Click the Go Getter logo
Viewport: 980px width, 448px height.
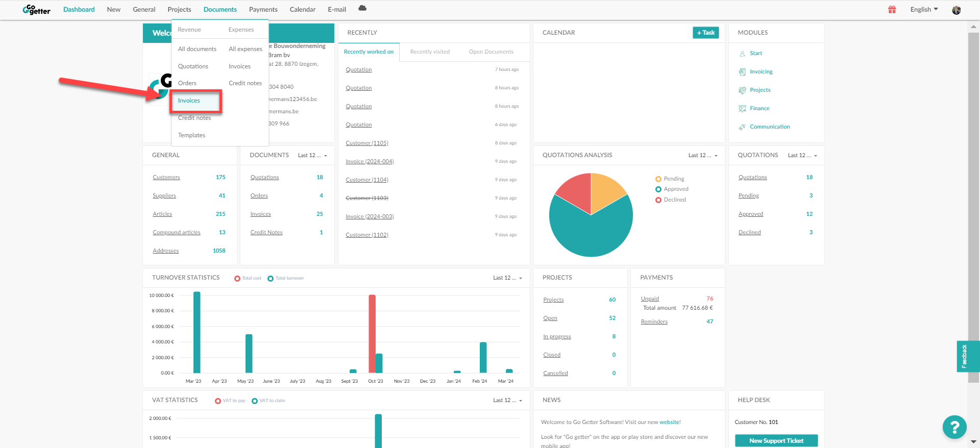[36, 9]
